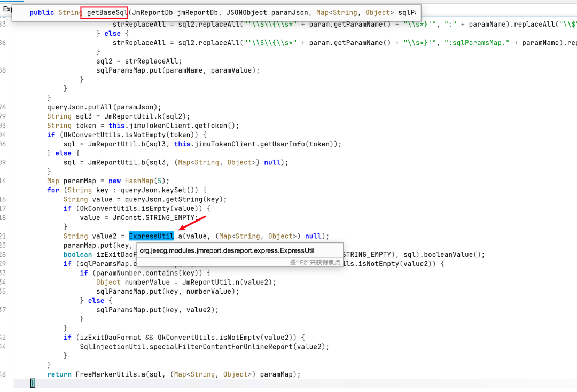This screenshot has width=577, height=392.
Task: Click the highlighted closing brace at bottom
Action: [33, 383]
